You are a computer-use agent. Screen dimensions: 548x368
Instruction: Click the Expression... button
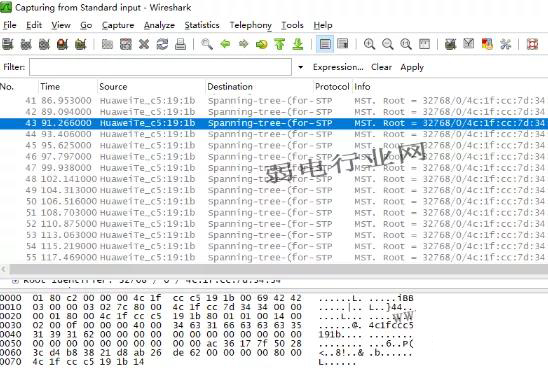[x=338, y=67]
